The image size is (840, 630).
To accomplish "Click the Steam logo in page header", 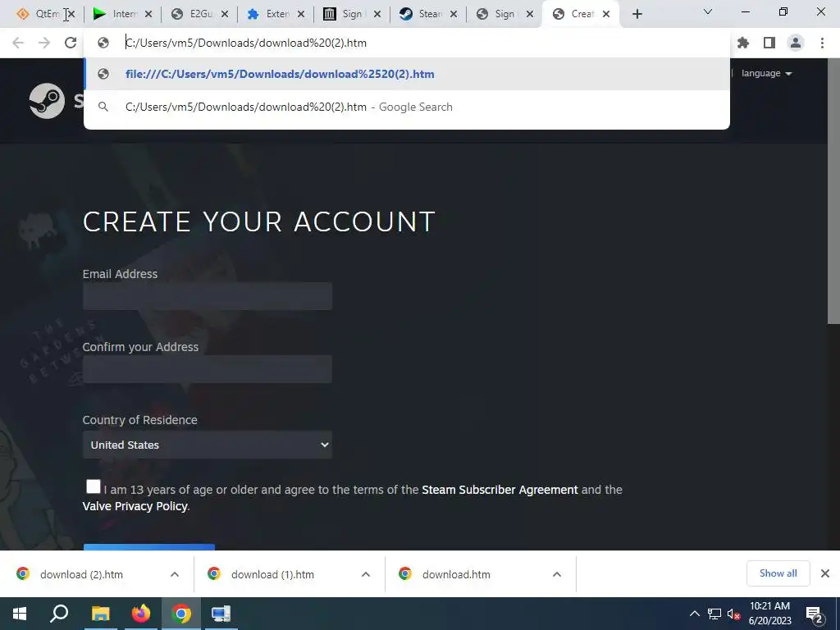I will [47, 101].
